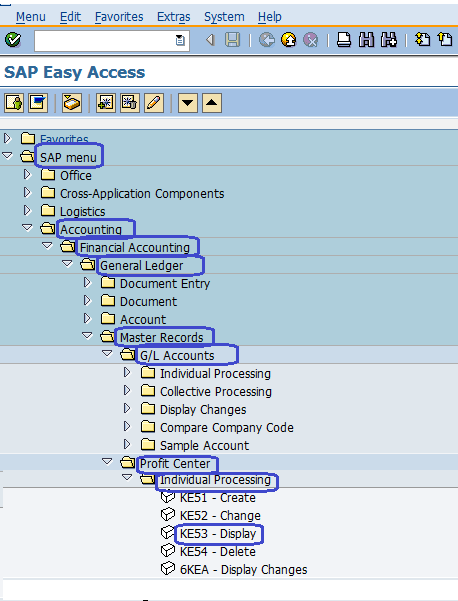Expand the Favorites tree node
Image resolution: width=458 pixels, height=601 pixels.
pos(7,138)
